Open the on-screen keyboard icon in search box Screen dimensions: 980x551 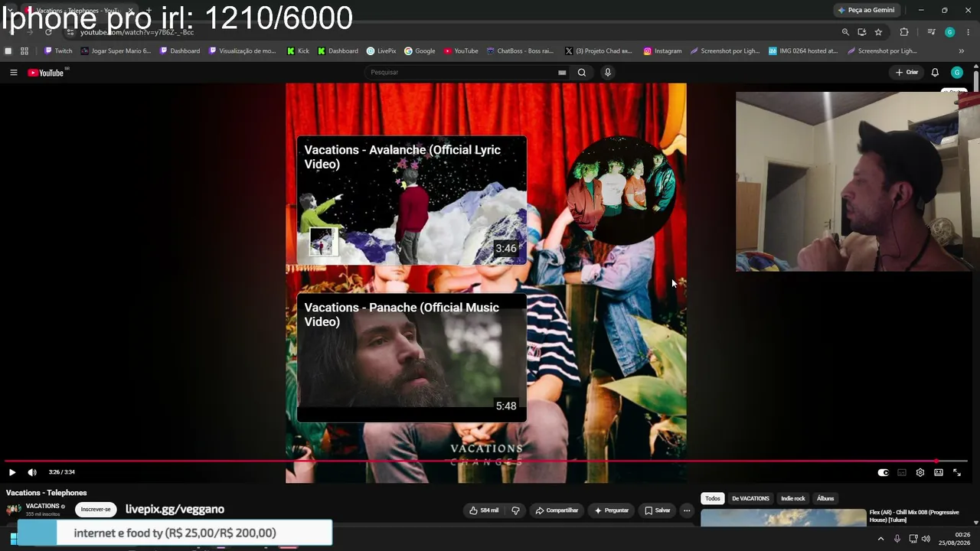point(562,73)
